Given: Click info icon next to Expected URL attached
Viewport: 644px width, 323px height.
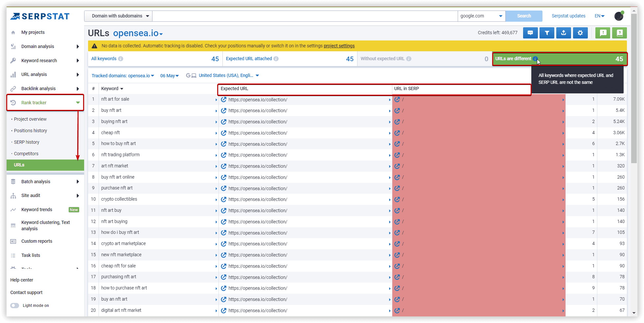Looking at the screenshot, I should (276, 59).
